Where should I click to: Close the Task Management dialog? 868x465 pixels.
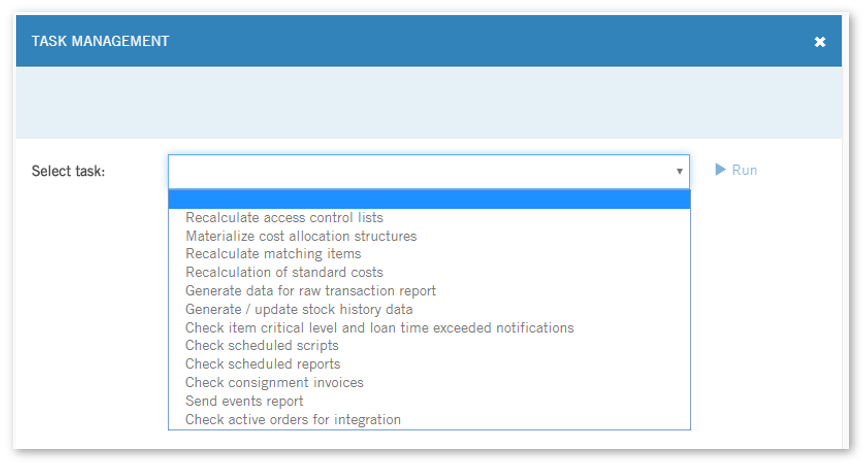tap(820, 42)
